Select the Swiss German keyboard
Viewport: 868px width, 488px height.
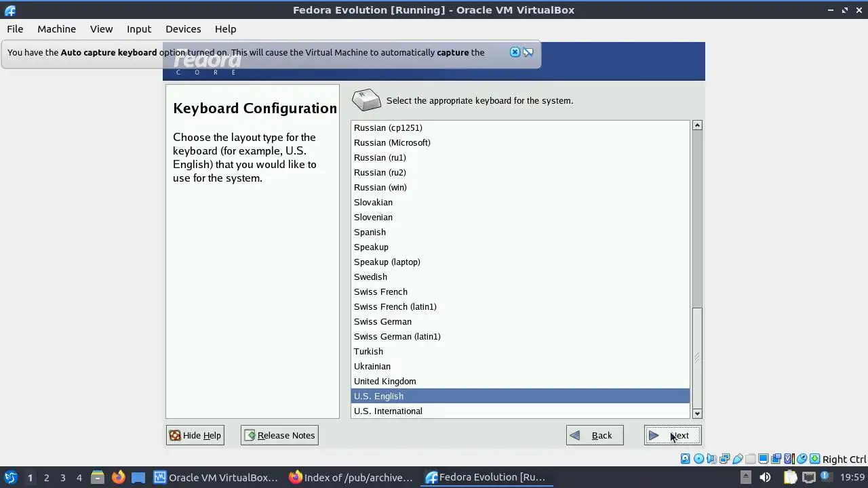click(520, 321)
